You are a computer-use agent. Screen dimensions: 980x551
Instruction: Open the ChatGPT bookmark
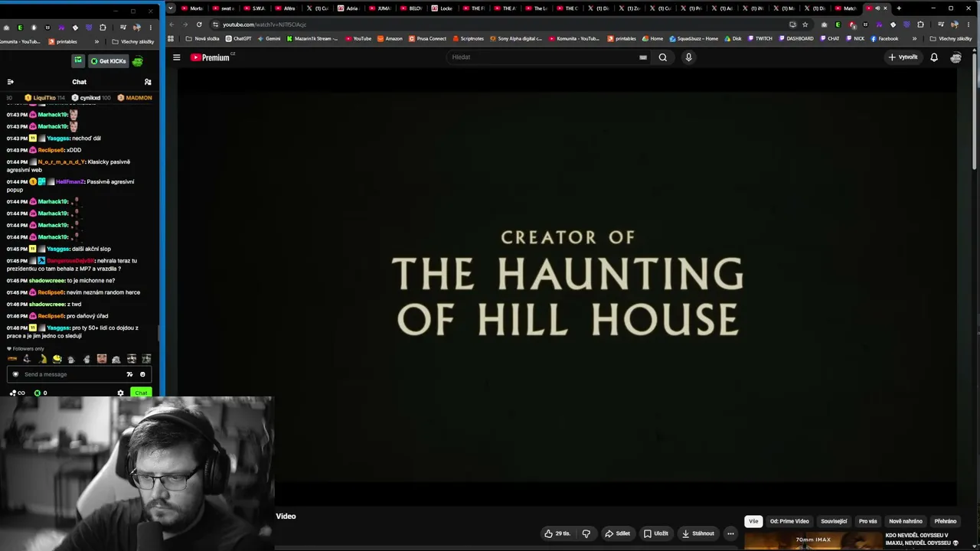pyautogui.click(x=238, y=38)
